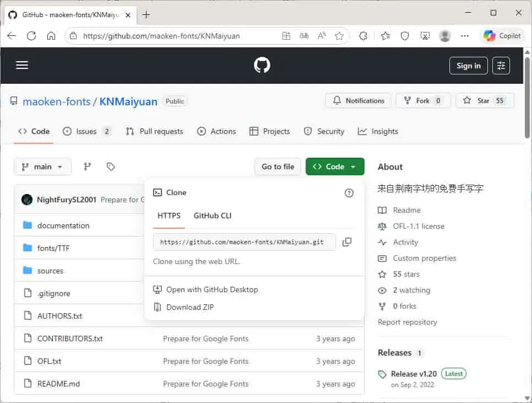Open the Security tab
Screen dimensions: 532x403
point(324,131)
